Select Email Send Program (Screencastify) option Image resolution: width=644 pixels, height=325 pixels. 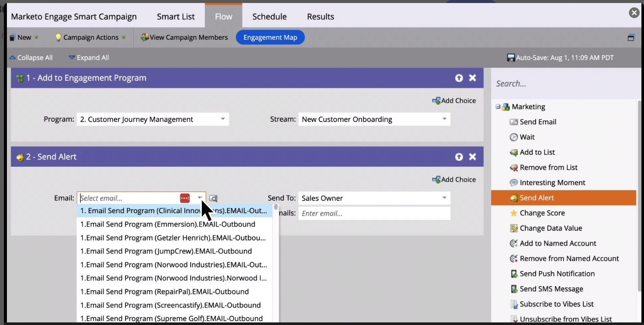[x=175, y=305]
